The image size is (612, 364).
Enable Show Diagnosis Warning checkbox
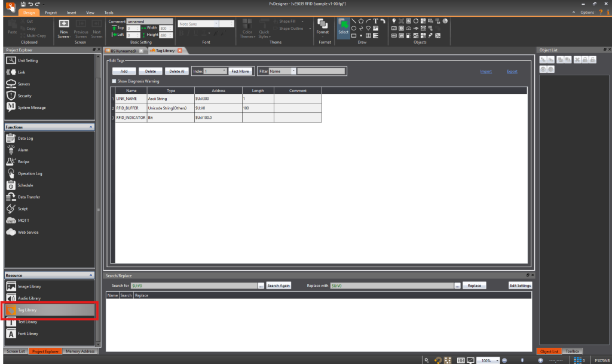click(x=115, y=81)
